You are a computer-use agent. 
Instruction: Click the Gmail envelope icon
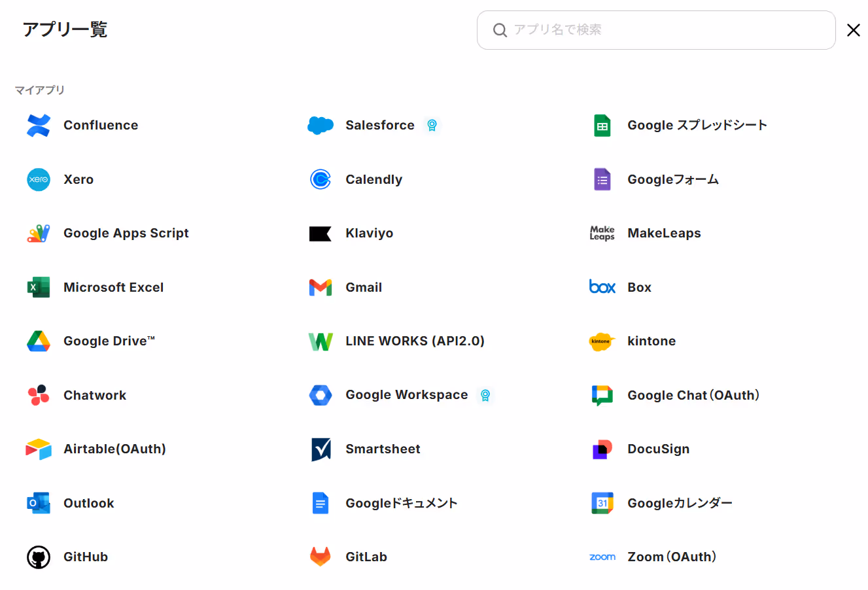tap(321, 287)
